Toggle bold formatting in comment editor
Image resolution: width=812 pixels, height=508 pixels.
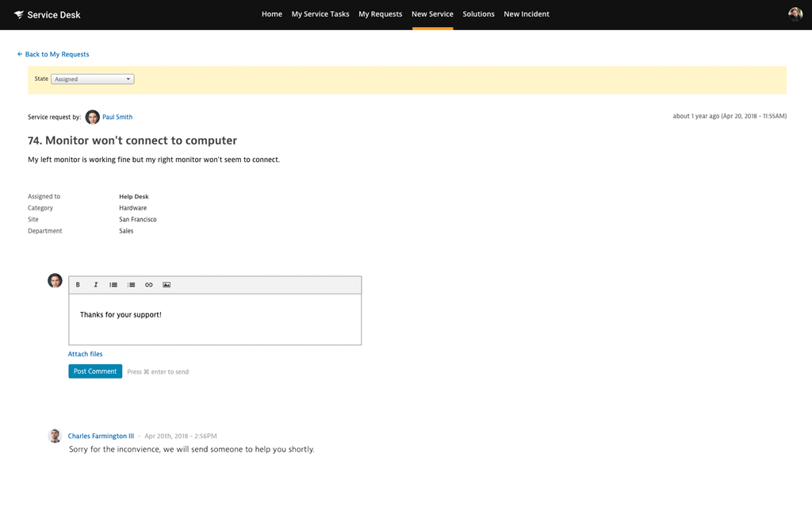78,285
